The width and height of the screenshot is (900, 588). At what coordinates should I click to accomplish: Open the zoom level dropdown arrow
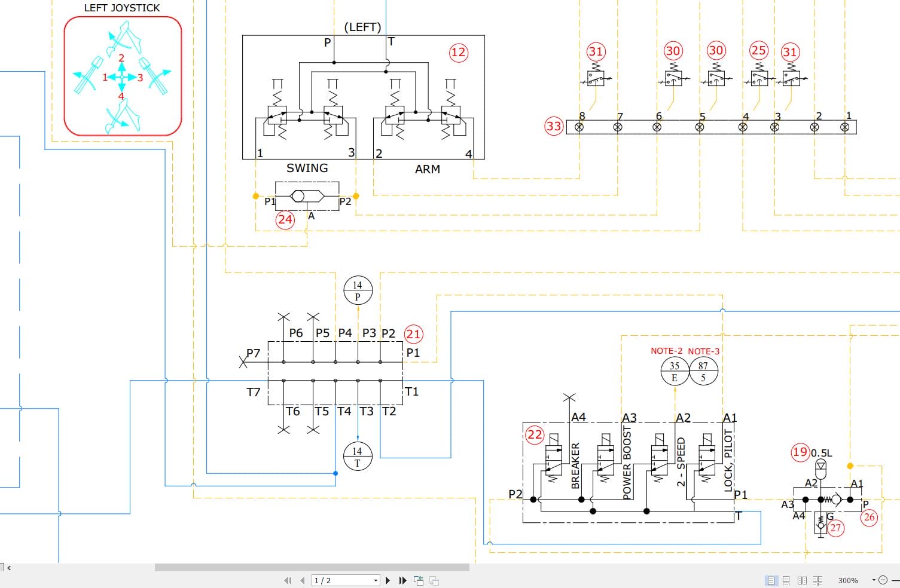tap(874, 580)
